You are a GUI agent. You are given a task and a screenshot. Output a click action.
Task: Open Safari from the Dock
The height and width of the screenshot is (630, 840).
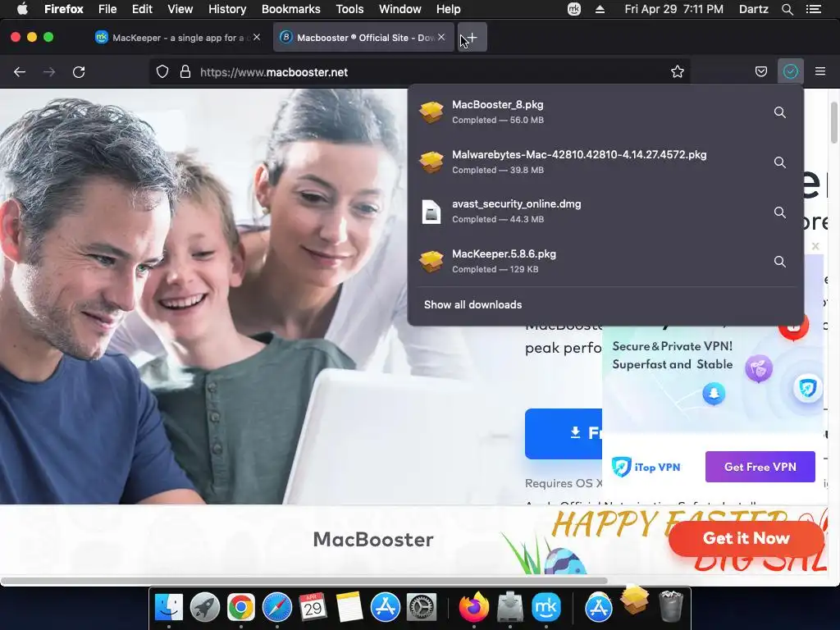[x=277, y=608]
